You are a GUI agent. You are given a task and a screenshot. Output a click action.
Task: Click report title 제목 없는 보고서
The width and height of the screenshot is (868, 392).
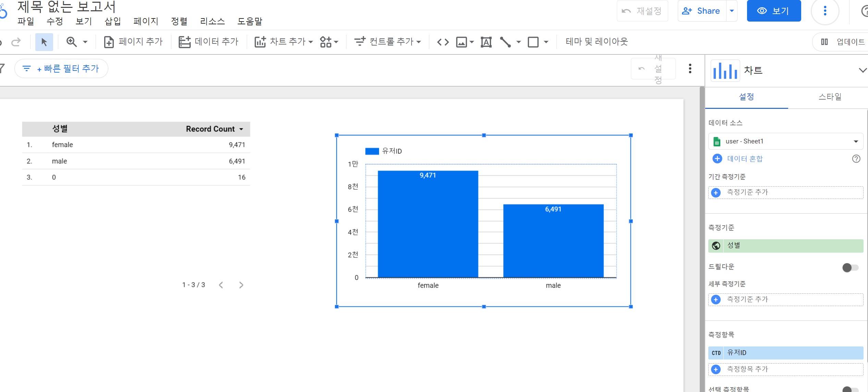pyautogui.click(x=66, y=7)
